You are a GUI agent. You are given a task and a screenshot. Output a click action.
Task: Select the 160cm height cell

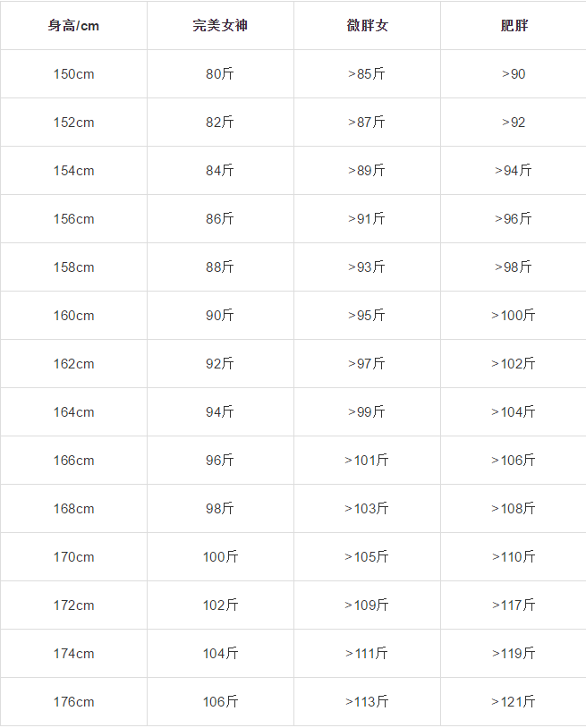(73, 316)
